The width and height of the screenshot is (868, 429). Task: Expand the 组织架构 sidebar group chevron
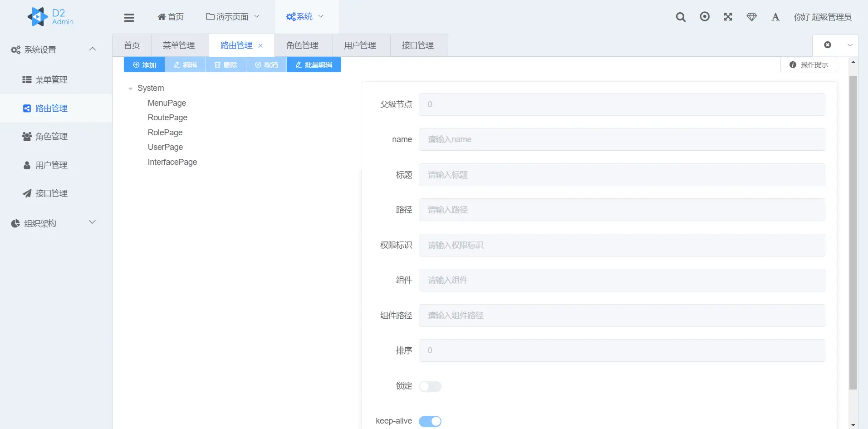(93, 222)
